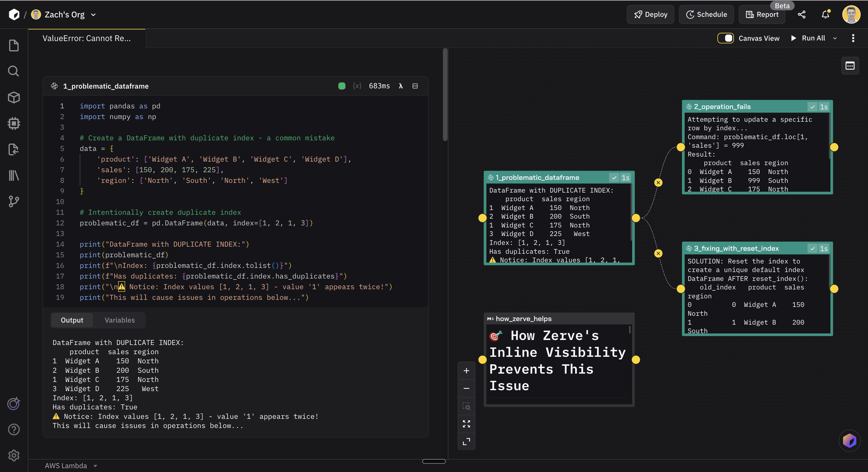Switch to the Variables tab
This screenshot has height=472, width=868.
coord(119,320)
